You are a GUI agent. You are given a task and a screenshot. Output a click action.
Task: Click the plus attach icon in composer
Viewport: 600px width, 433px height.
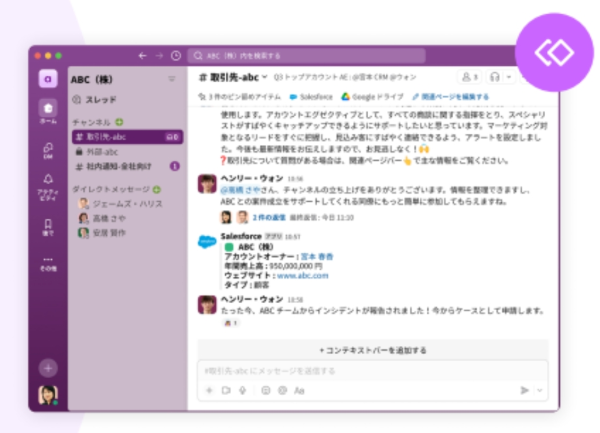pos(209,391)
